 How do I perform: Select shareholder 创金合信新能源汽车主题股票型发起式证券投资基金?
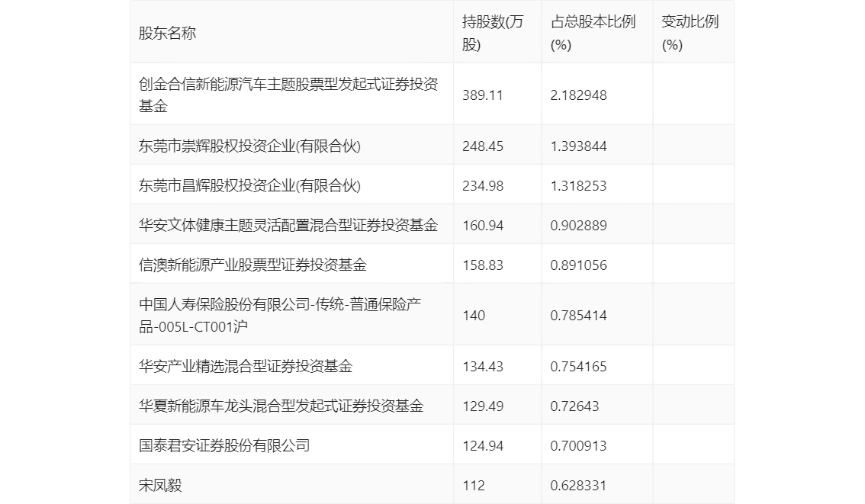pyautogui.click(x=288, y=95)
